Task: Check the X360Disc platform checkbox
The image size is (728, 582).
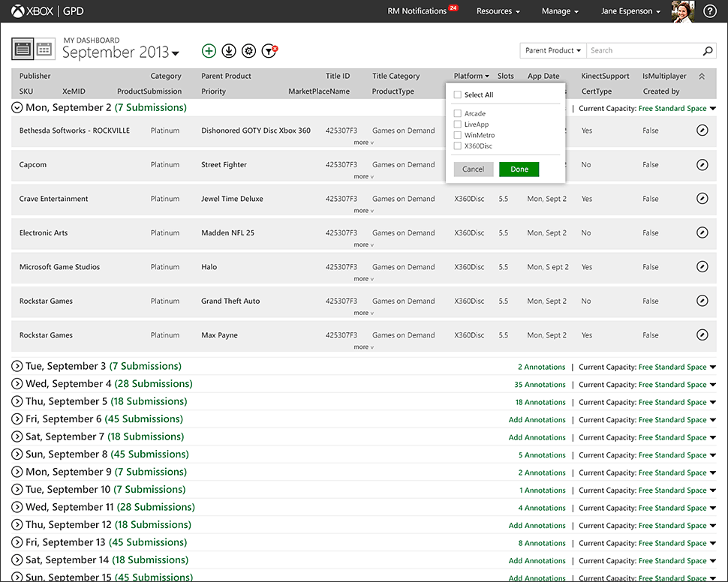Action: coord(457,145)
